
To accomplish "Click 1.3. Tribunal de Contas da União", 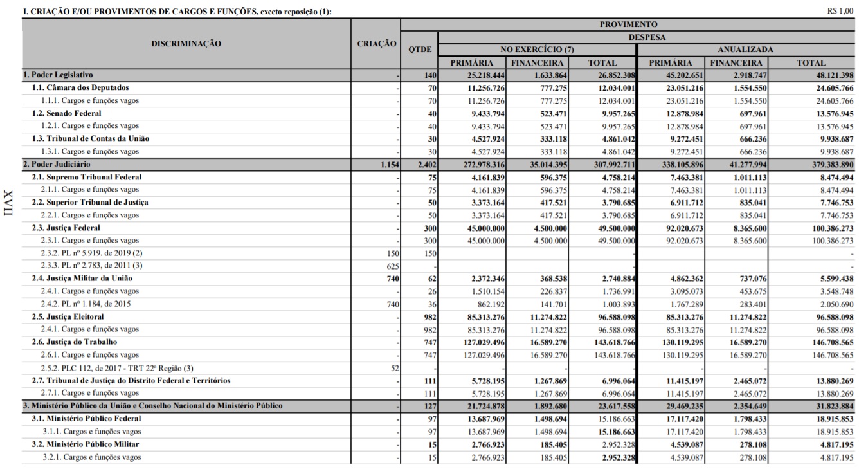I will pos(90,139).
